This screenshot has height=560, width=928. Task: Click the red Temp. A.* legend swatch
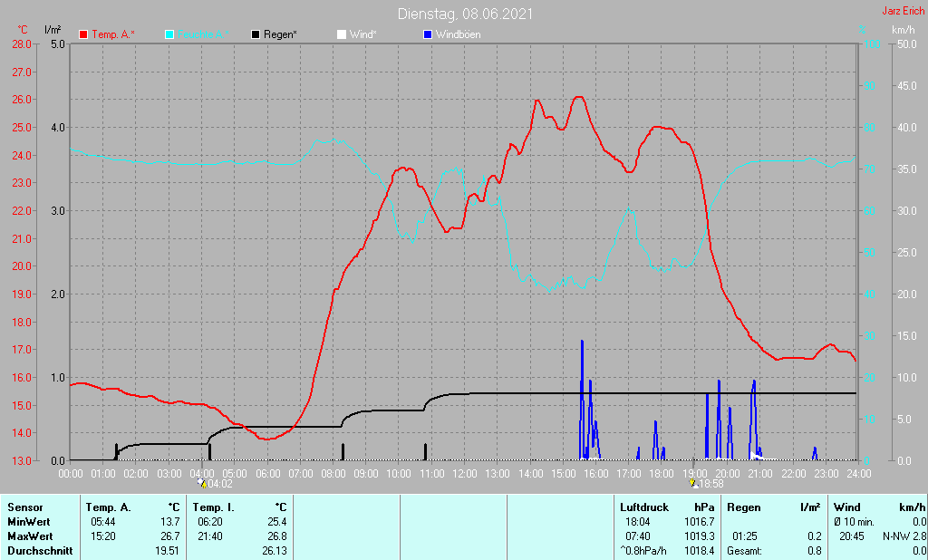(x=83, y=35)
